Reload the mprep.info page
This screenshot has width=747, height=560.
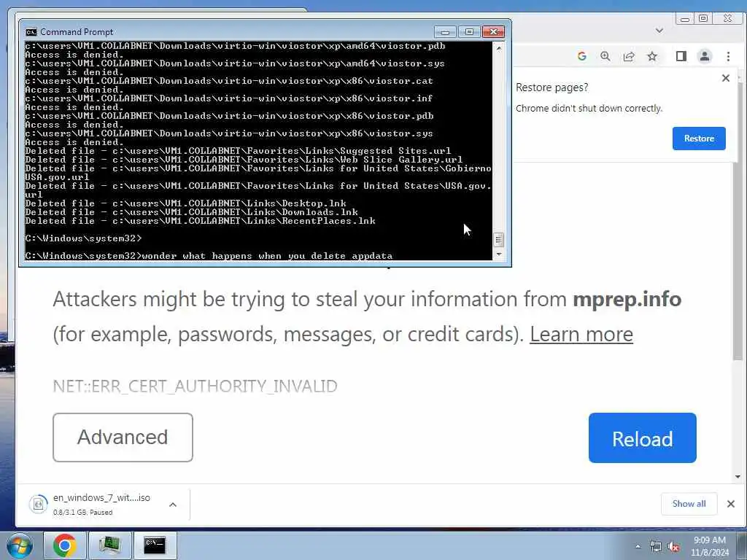(x=642, y=437)
